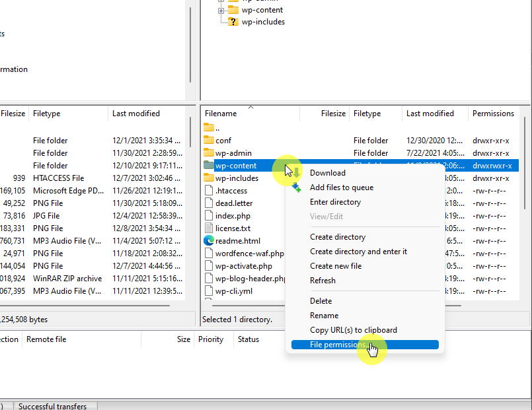Click drwxrwxr-x permissions of wp-content
This screenshot has height=410, width=532.
coord(492,166)
